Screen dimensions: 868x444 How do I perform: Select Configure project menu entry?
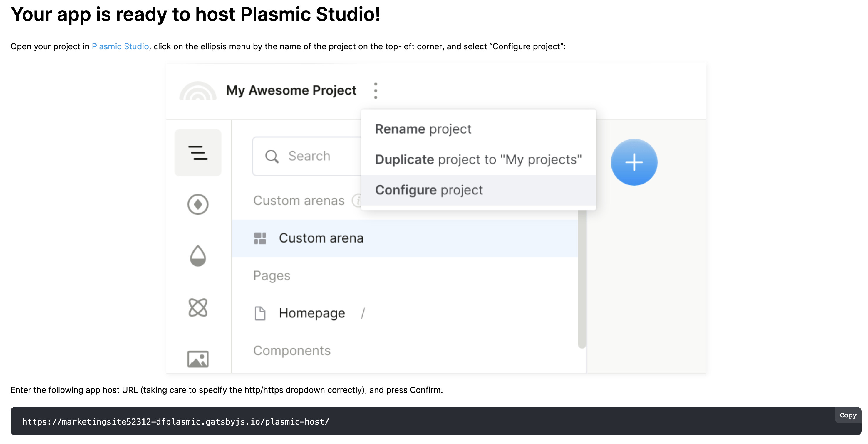429,190
